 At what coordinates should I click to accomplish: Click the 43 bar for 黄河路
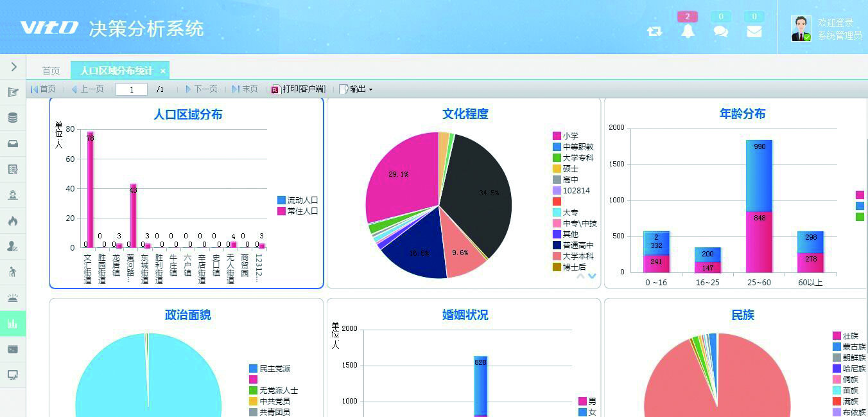coord(134,216)
